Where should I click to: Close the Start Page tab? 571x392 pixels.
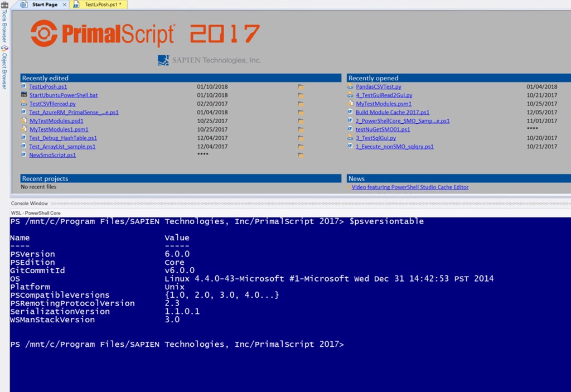(65, 4)
